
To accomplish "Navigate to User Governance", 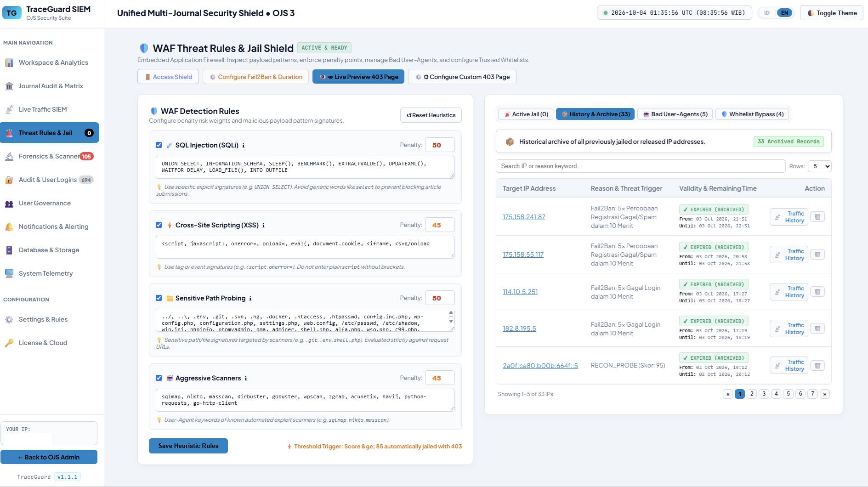I will (x=50, y=203).
